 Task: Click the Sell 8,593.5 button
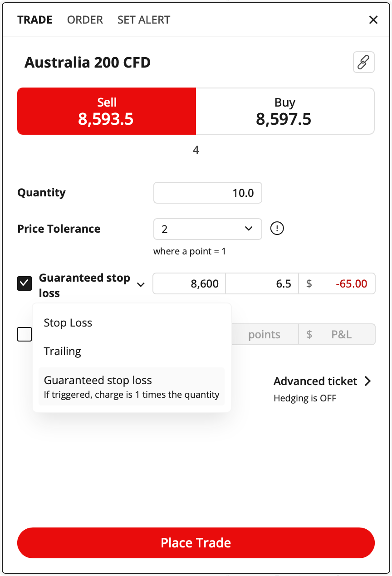coord(107,111)
